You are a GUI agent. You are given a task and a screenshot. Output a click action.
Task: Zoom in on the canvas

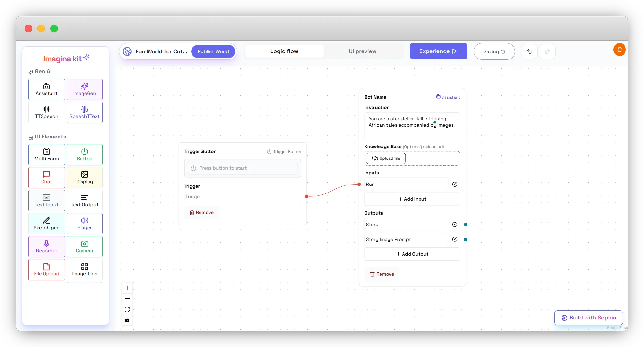pos(127,288)
